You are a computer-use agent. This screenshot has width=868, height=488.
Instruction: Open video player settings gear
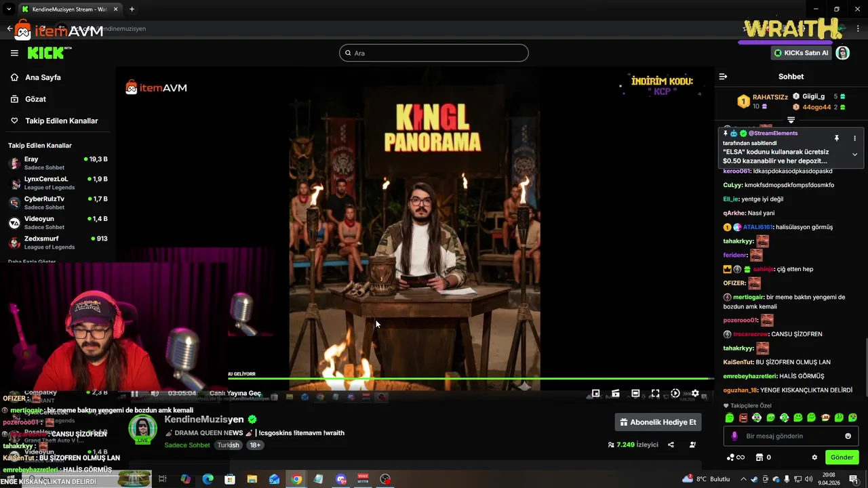tap(695, 393)
